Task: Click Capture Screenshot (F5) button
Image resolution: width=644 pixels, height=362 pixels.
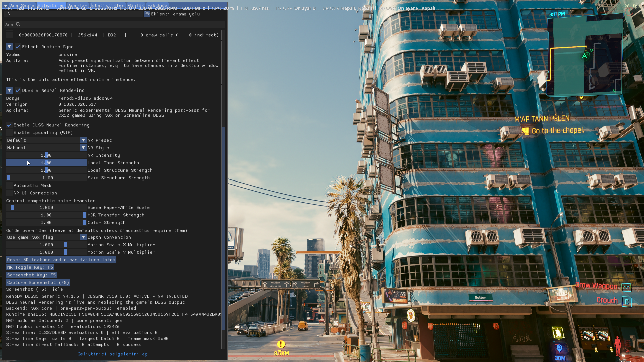Action: coord(38,282)
